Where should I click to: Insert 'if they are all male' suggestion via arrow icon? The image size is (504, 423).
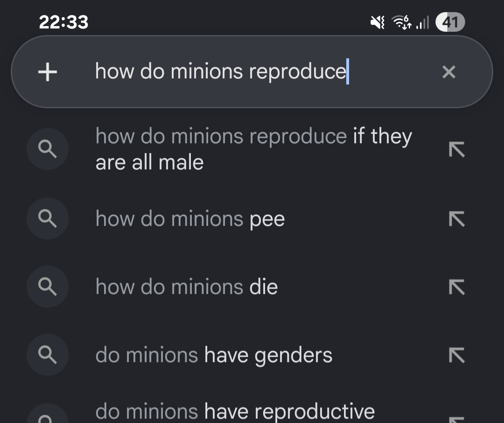click(x=456, y=149)
